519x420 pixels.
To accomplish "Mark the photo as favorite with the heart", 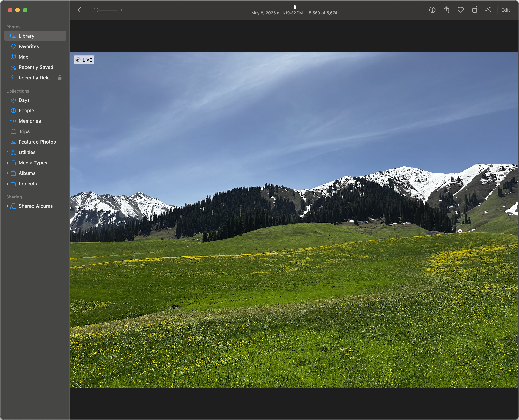I will 460,10.
